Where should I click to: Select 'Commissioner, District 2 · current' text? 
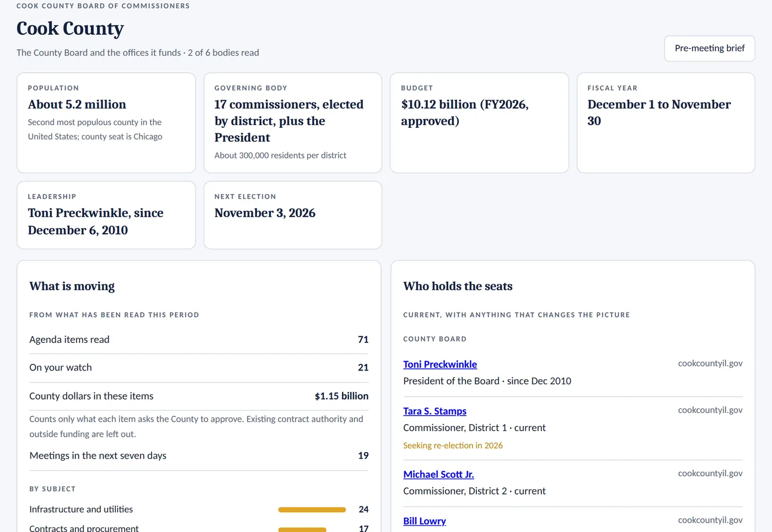coord(474,491)
